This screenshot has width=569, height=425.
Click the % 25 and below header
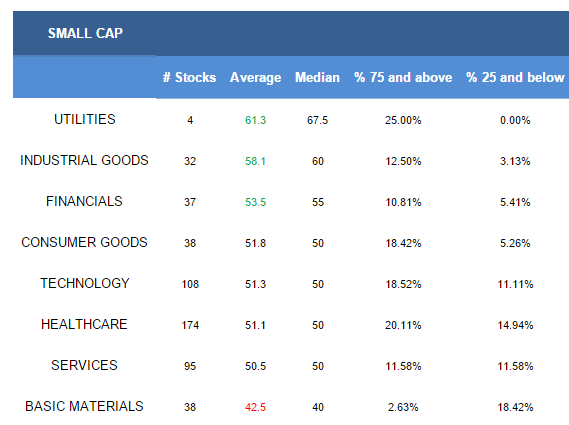tap(515, 77)
